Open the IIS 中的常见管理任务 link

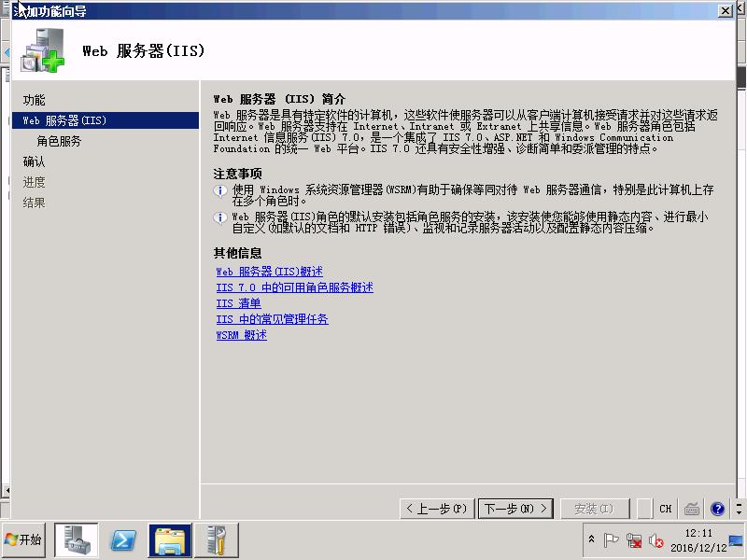(x=272, y=319)
